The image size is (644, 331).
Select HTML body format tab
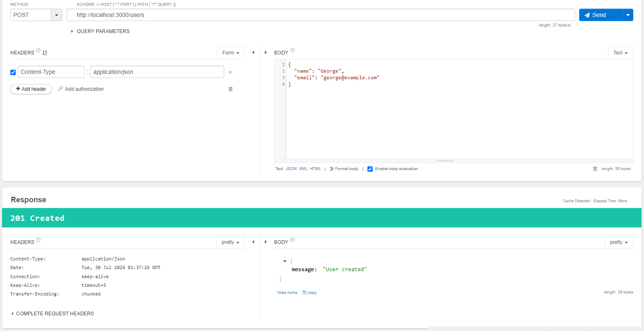pyautogui.click(x=315, y=169)
